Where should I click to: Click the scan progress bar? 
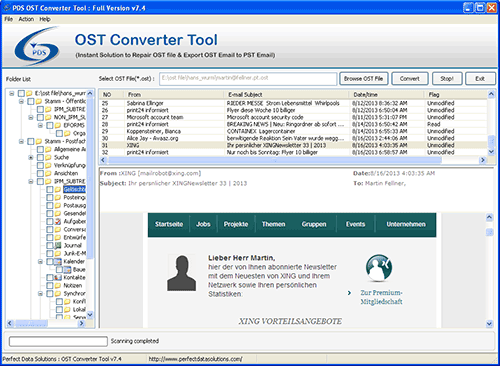(x=58, y=341)
